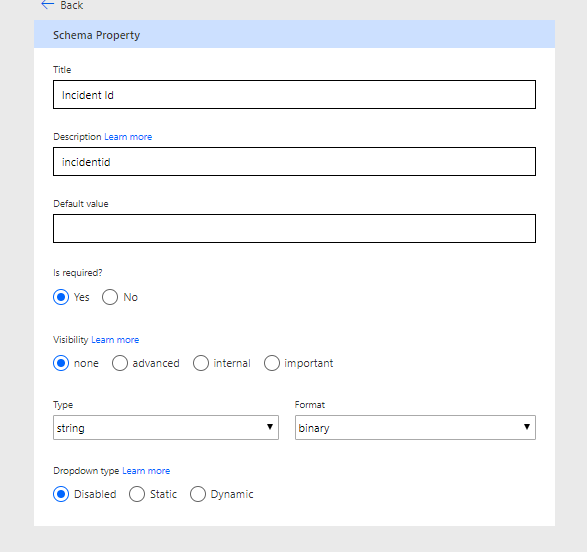Select Yes for Is required
The image size is (587, 552).
click(x=61, y=297)
